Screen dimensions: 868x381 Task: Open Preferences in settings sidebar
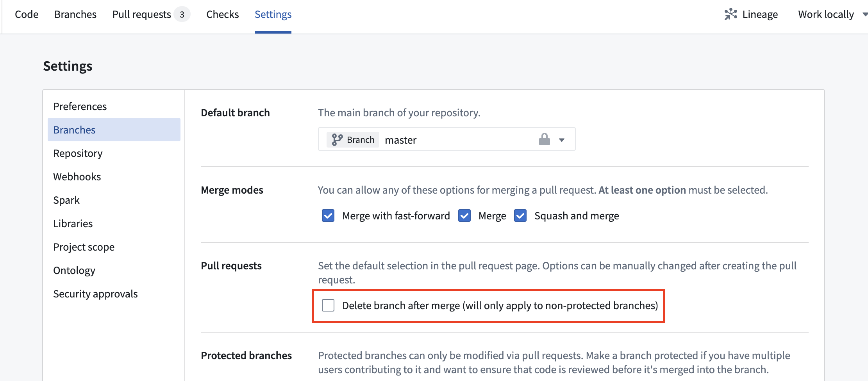pos(114,106)
